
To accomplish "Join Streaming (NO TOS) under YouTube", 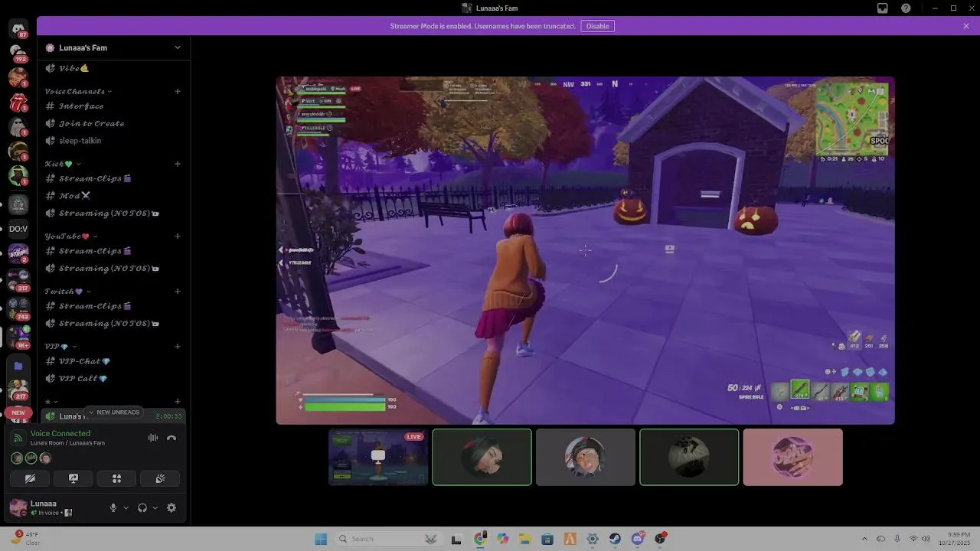I will coord(113,269).
